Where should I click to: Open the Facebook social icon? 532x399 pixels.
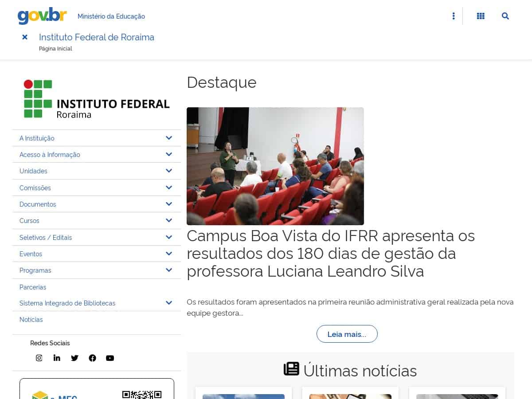tap(92, 358)
